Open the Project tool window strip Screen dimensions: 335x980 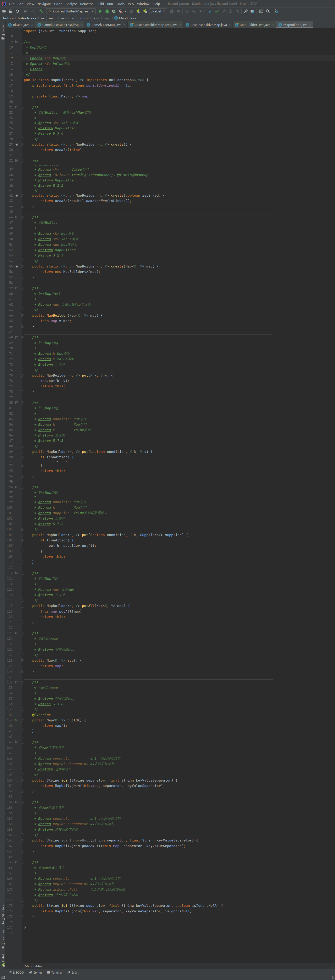pyautogui.click(x=3, y=31)
